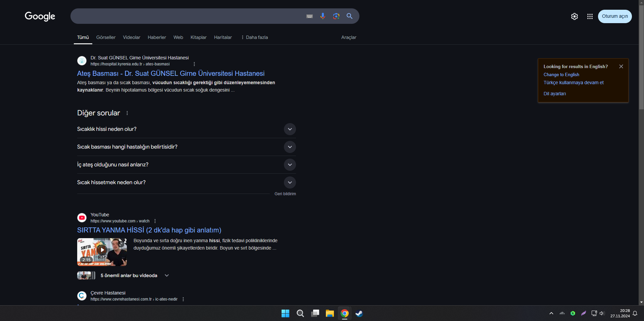This screenshot has width=644, height=321.
Task: Play the SIRTTA YANMA video thumbnail
Action: pyautogui.click(x=102, y=252)
